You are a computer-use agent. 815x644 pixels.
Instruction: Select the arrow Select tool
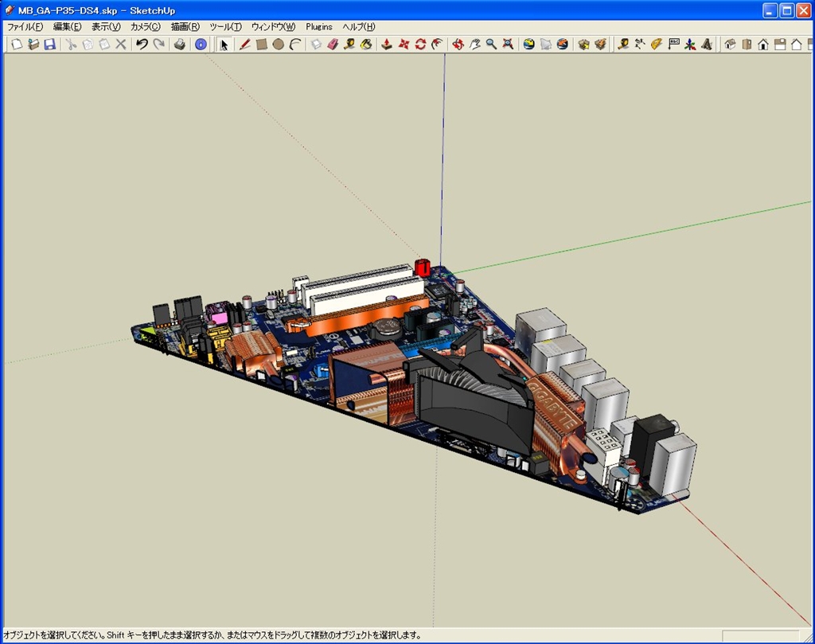[224, 45]
